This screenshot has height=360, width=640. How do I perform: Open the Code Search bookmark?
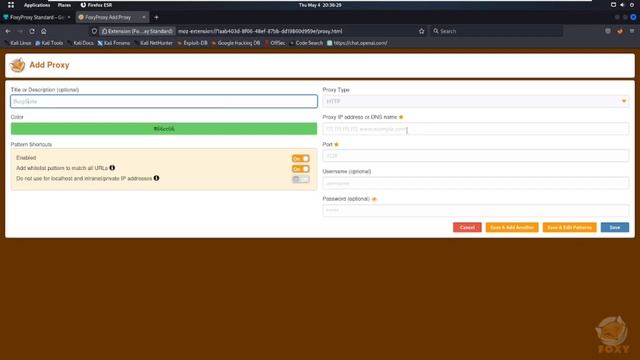307,43
